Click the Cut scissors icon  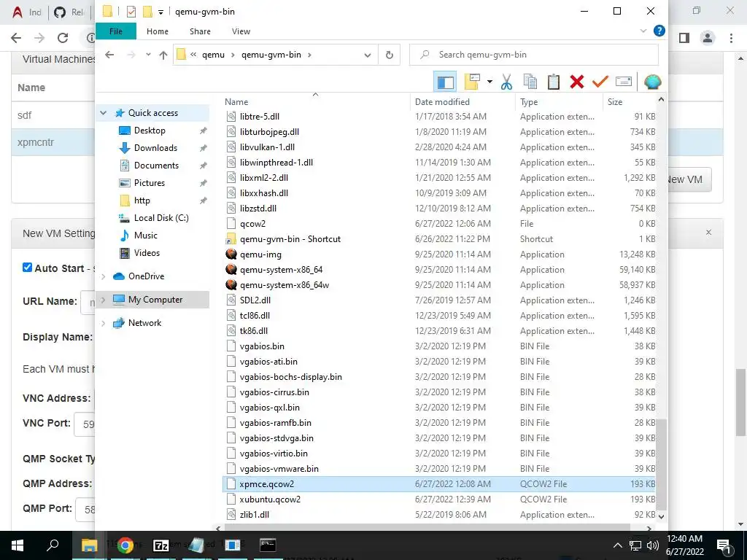click(506, 82)
